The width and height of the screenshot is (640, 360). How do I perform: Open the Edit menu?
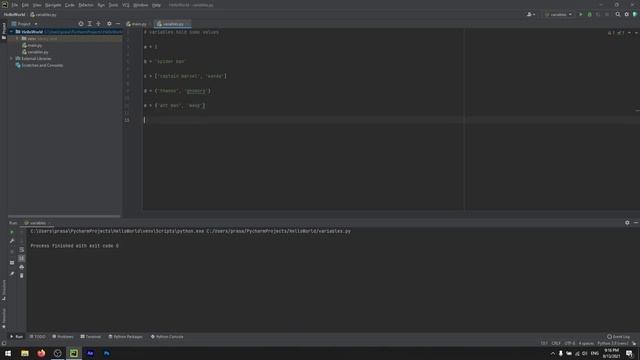coord(25,5)
